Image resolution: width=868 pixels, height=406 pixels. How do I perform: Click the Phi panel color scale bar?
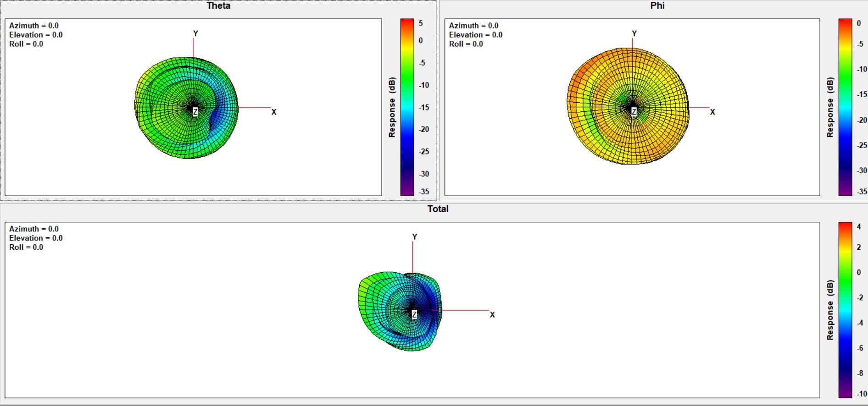point(845,107)
